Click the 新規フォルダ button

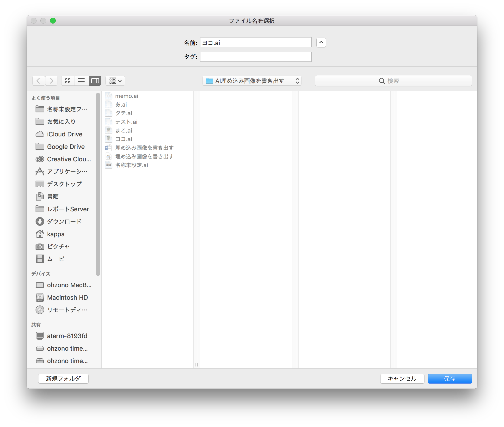point(63,379)
